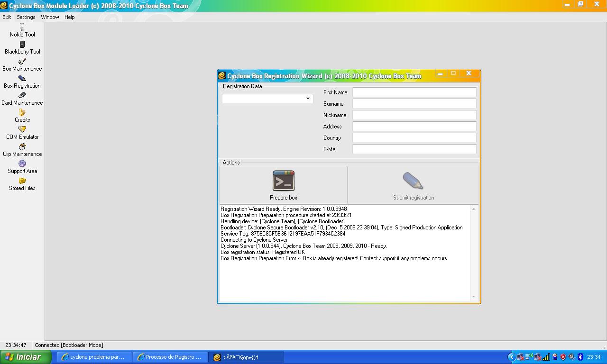
Task: Launch the COM Emulator
Action: coord(22,133)
